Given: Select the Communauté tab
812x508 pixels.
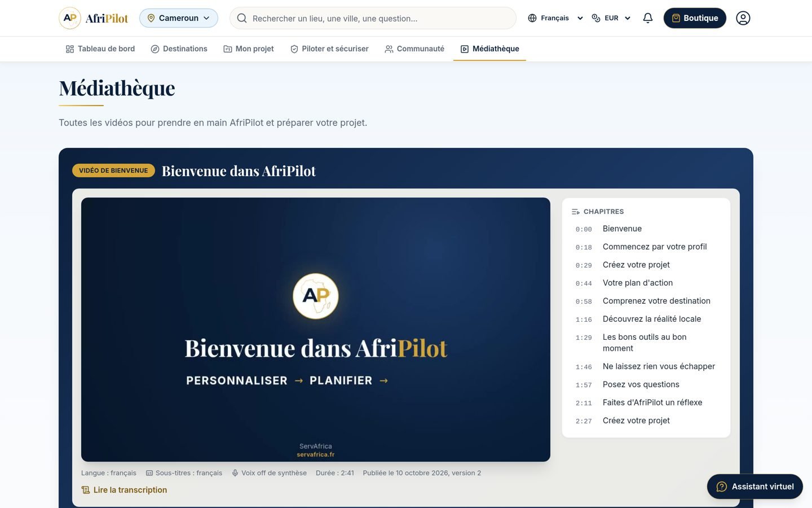Looking at the screenshot, I should (x=414, y=49).
